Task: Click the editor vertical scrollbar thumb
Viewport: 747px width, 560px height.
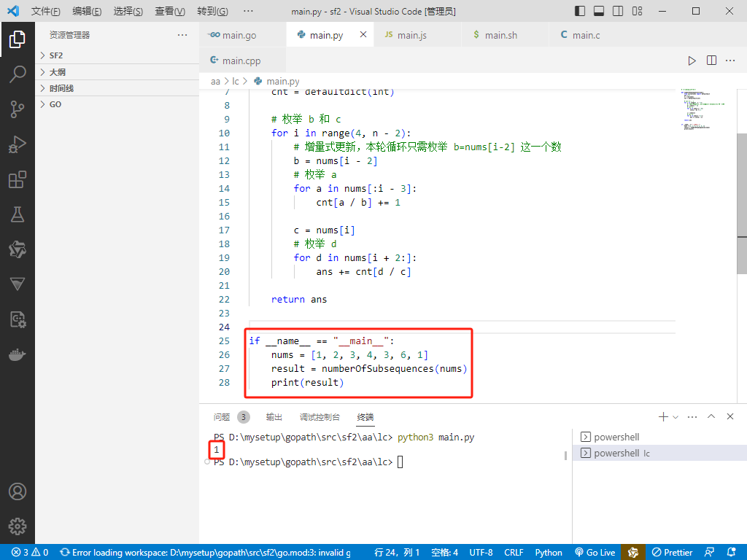Action: click(742, 203)
